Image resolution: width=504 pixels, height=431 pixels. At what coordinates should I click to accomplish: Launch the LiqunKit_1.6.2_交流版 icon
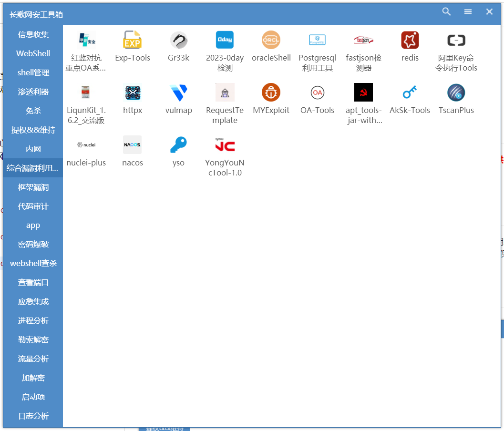pyautogui.click(x=86, y=92)
